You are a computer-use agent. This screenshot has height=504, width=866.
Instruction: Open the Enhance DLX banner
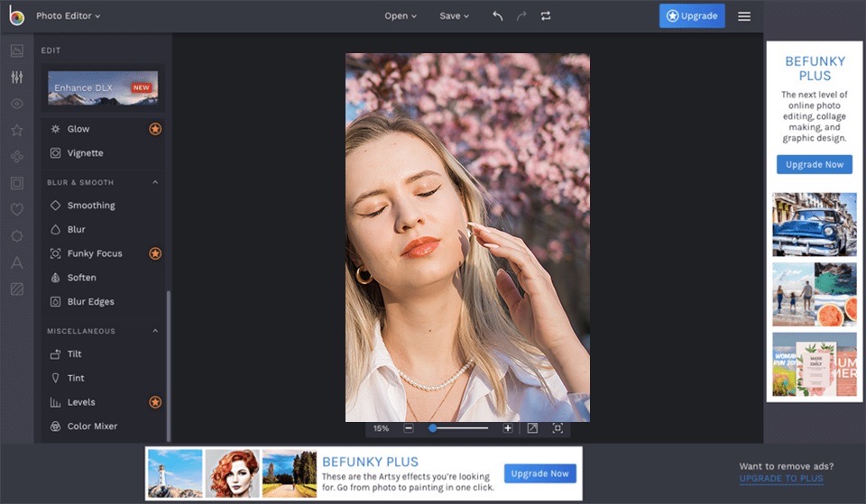[103, 87]
